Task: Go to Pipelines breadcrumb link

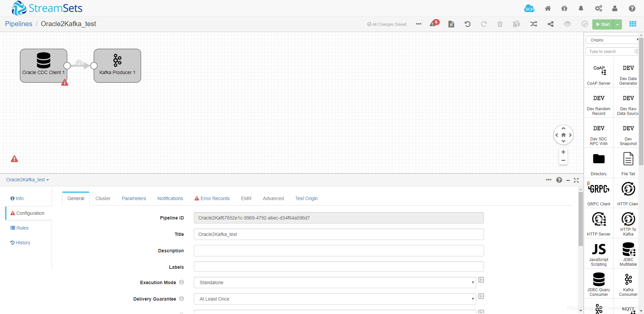Action: [18, 24]
